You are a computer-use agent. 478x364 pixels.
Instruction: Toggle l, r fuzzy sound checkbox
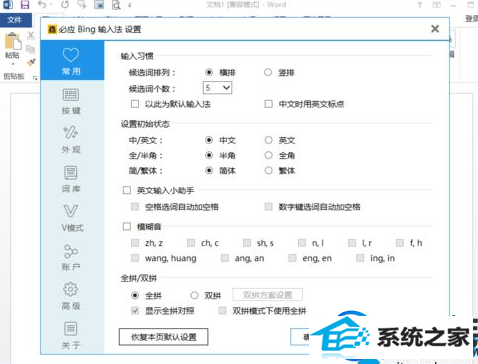(x=352, y=243)
